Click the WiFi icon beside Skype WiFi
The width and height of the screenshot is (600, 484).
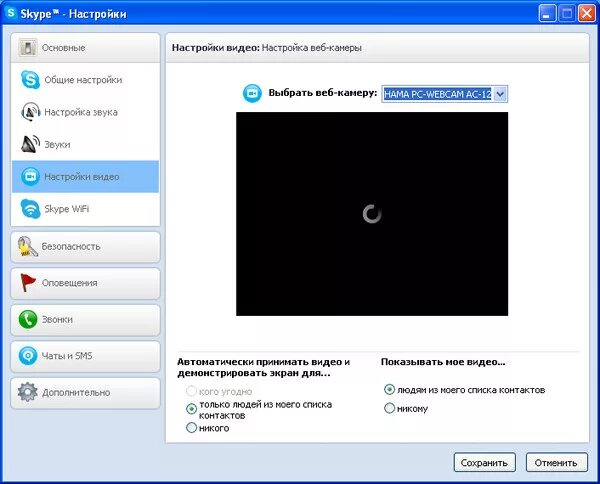click(30, 209)
